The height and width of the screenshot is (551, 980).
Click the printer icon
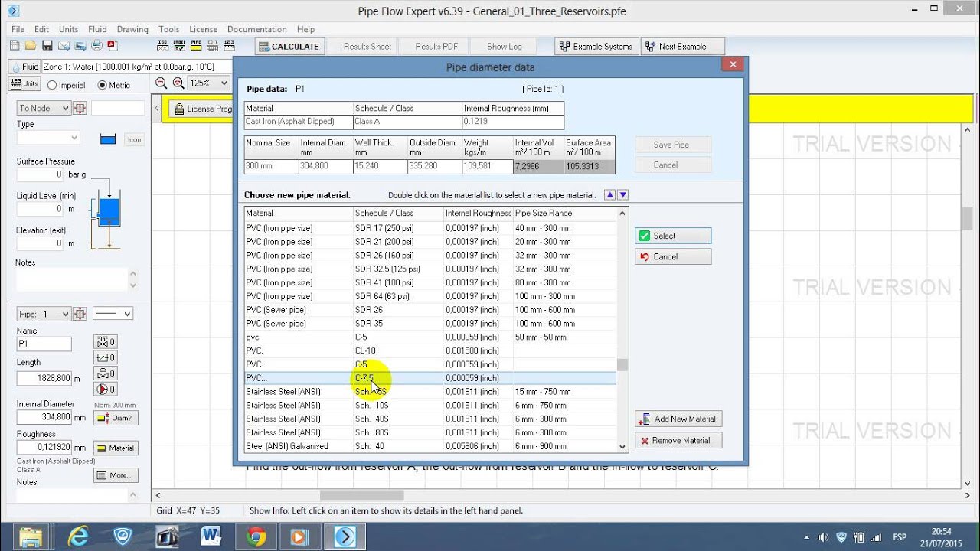pyautogui.click(x=96, y=46)
